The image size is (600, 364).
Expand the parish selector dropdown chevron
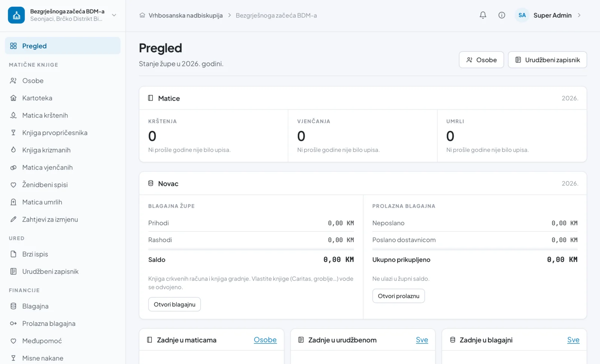click(x=114, y=15)
